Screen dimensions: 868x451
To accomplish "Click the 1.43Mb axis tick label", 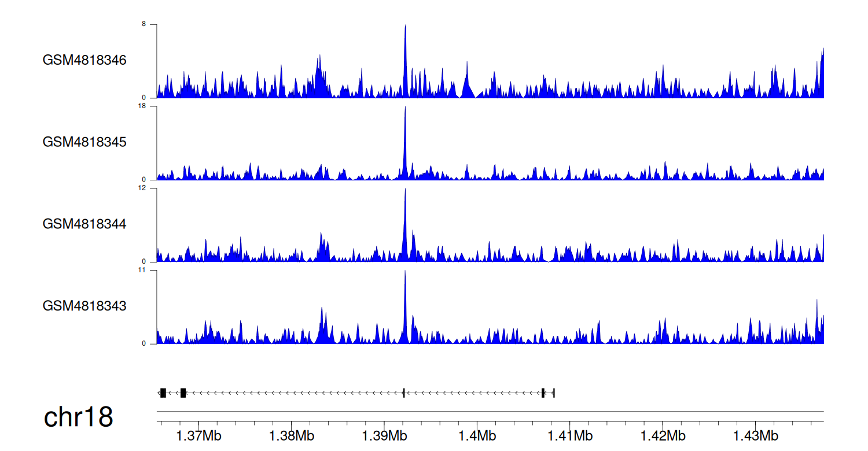I will [755, 435].
